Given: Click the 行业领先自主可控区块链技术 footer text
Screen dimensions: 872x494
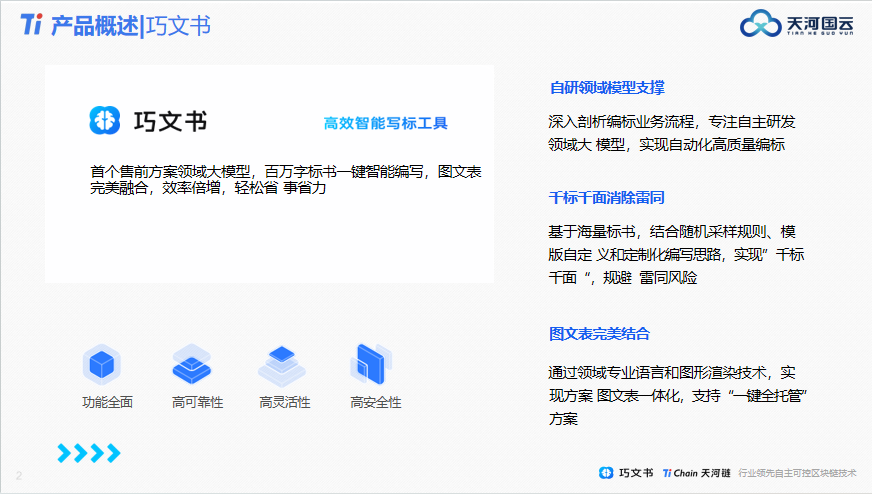Looking at the screenshot, I should (x=797, y=473).
